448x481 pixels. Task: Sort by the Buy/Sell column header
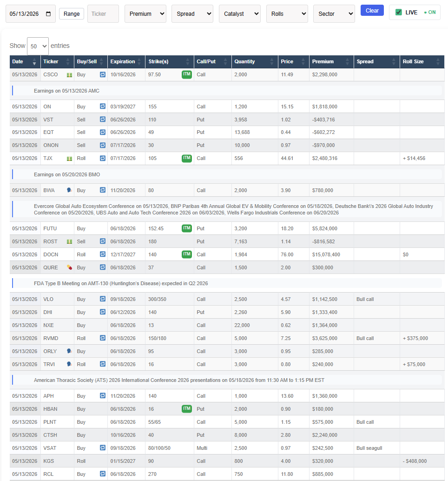coord(91,62)
